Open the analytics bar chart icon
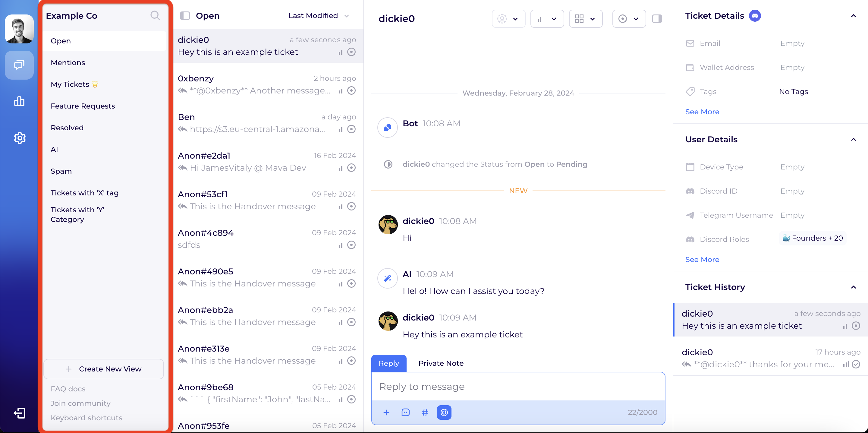Image resolution: width=868 pixels, height=433 pixels. tap(19, 101)
